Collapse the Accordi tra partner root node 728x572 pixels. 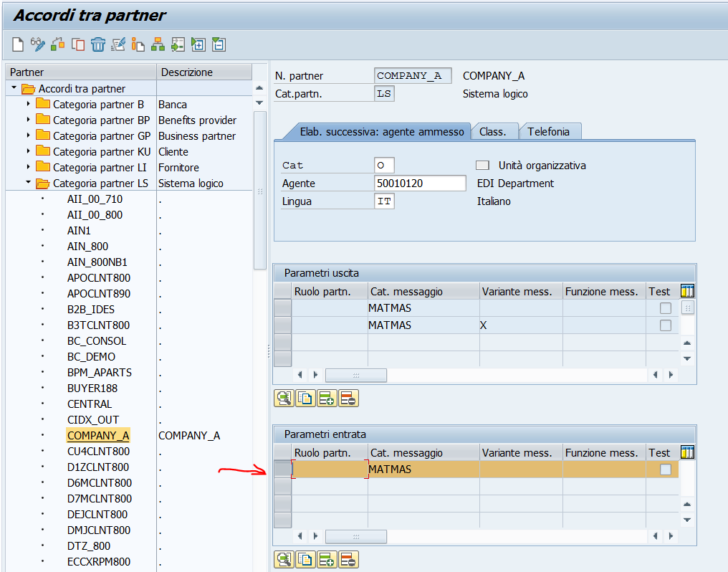coord(14,87)
